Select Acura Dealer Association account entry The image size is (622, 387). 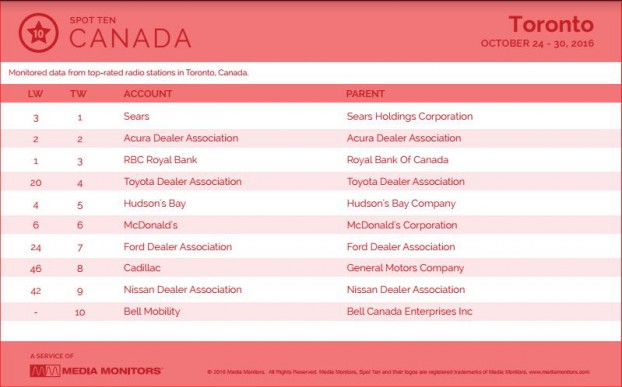tap(181, 138)
